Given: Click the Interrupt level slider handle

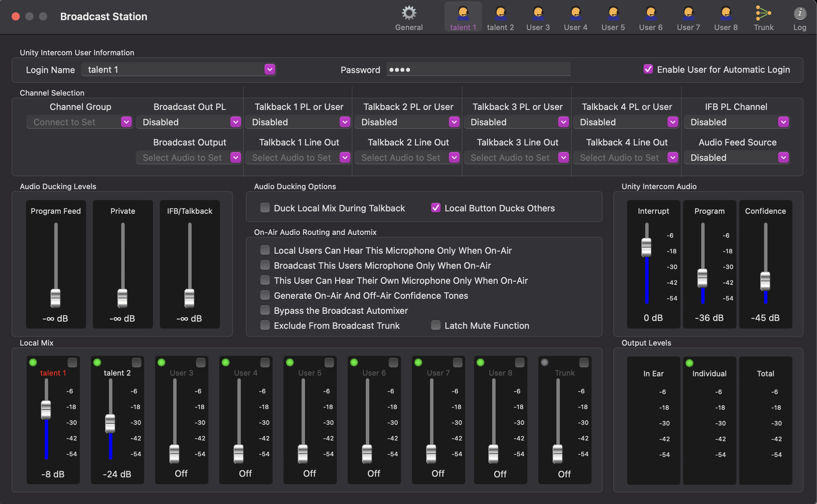Looking at the screenshot, I should (646, 247).
